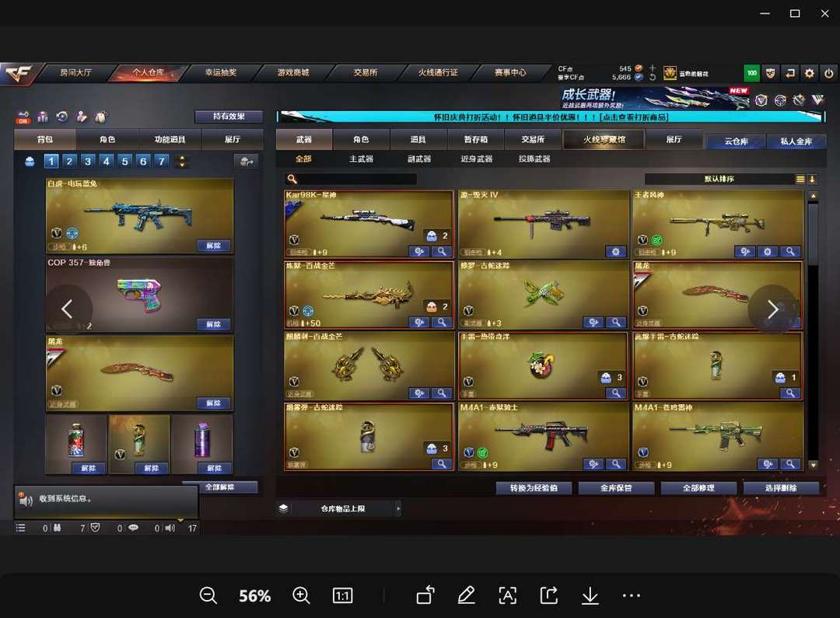The width and height of the screenshot is (840, 618).
Task: Click upgrade icon on M4A1-赤狱骑士 card
Action: (x=593, y=464)
